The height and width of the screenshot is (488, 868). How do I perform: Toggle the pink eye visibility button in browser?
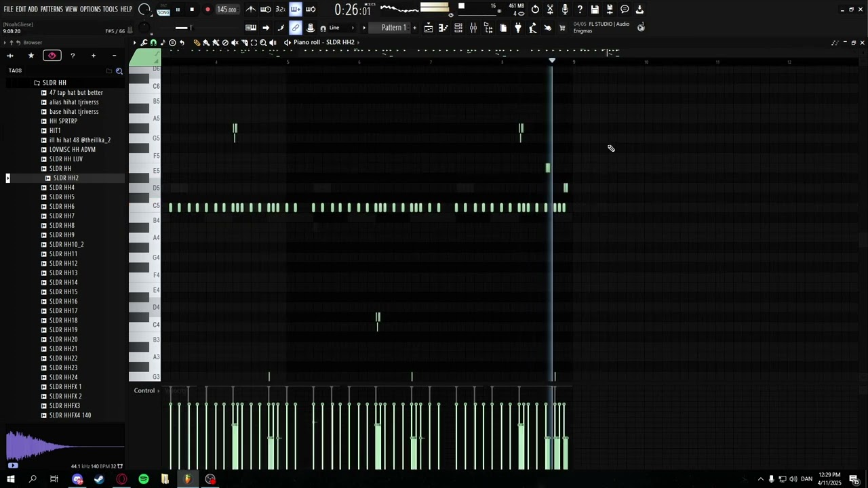(x=52, y=56)
